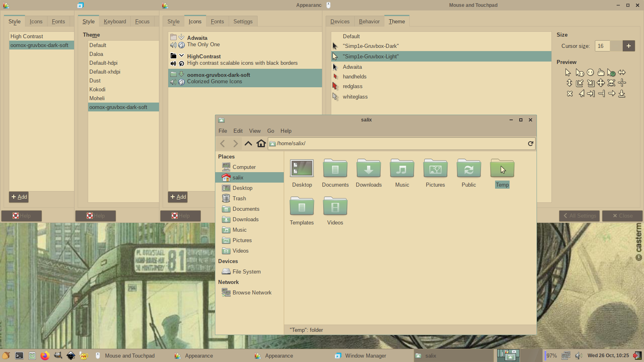Viewport: 644px width, 362px height.
Task: Click All Settings button
Action: pyautogui.click(x=579, y=216)
